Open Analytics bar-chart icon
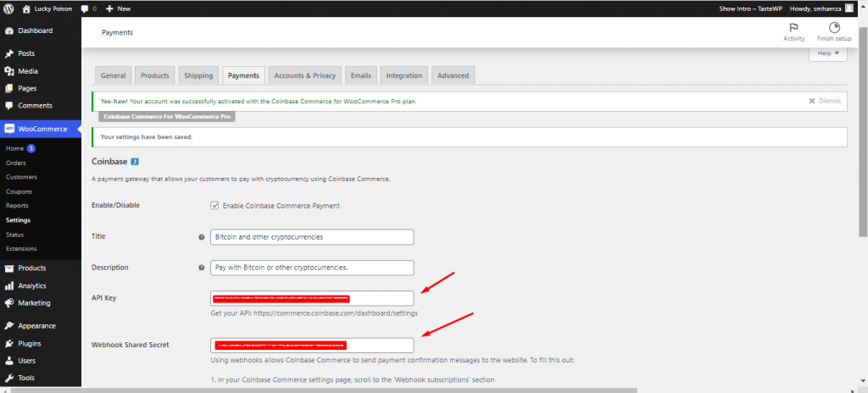 coord(8,286)
